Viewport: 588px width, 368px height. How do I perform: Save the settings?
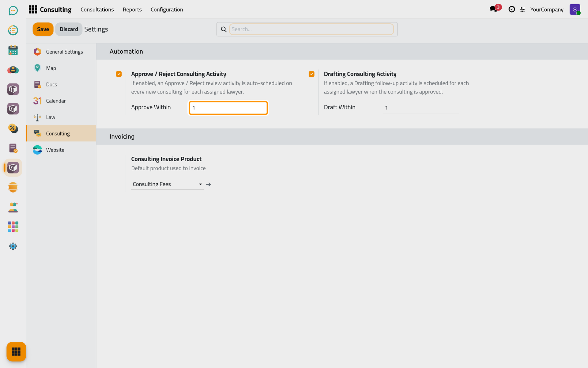tap(43, 29)
